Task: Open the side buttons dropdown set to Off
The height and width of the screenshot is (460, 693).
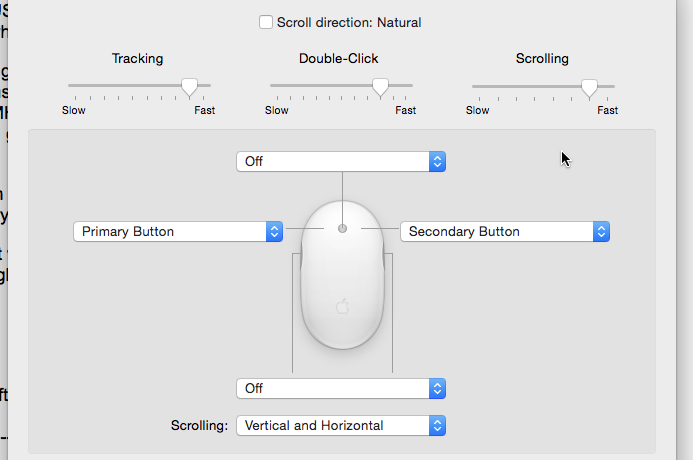Action: 341,388
